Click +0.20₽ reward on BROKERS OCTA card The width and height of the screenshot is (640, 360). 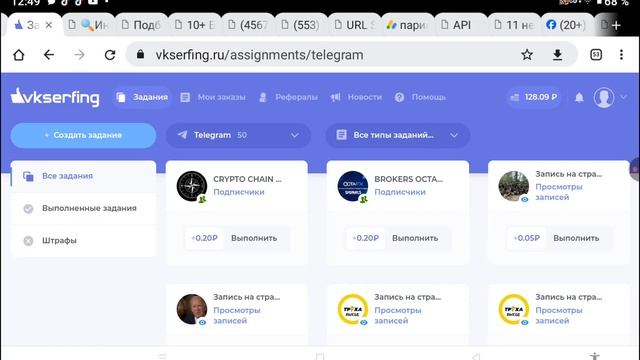tap(366, 238)
